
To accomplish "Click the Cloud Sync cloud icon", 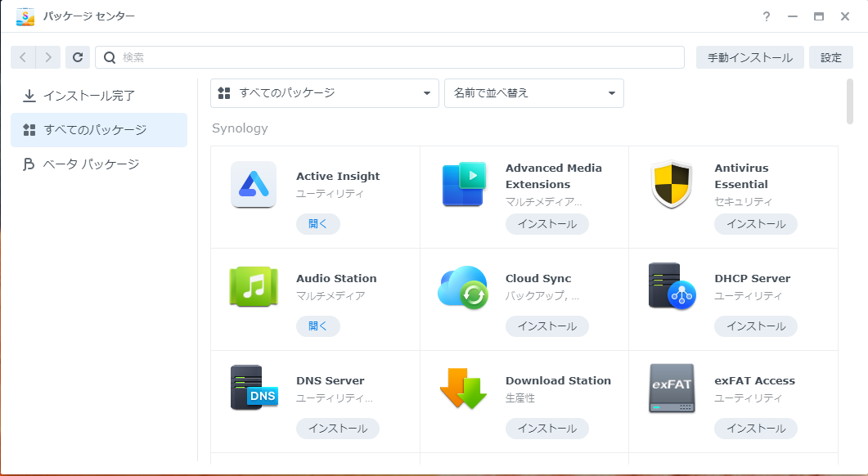I will click(463, 287).
